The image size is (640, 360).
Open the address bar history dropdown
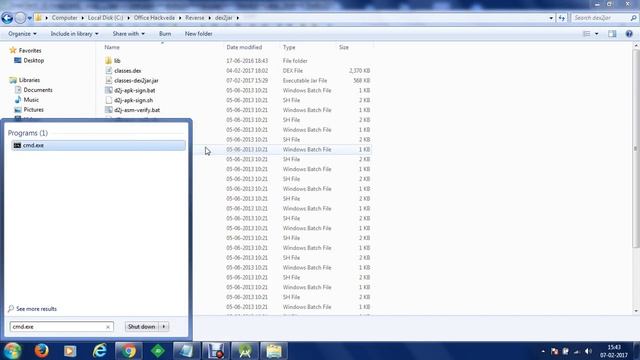551,18
